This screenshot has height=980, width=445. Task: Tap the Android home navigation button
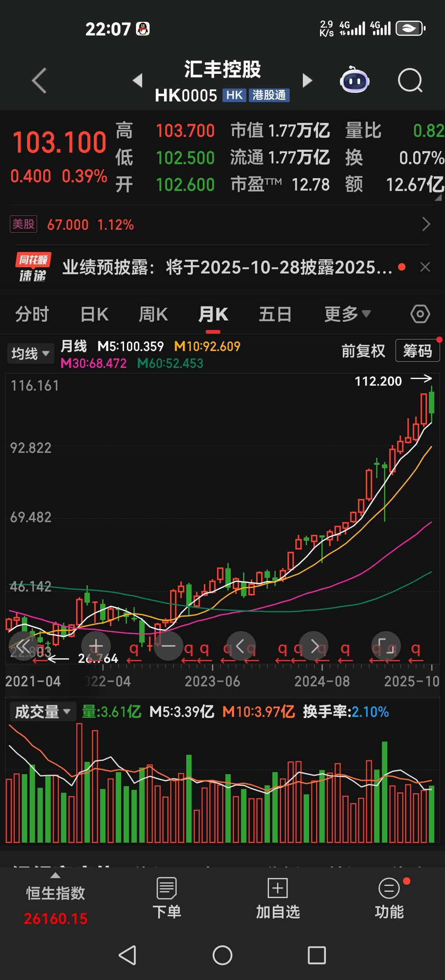coord(222,955)
